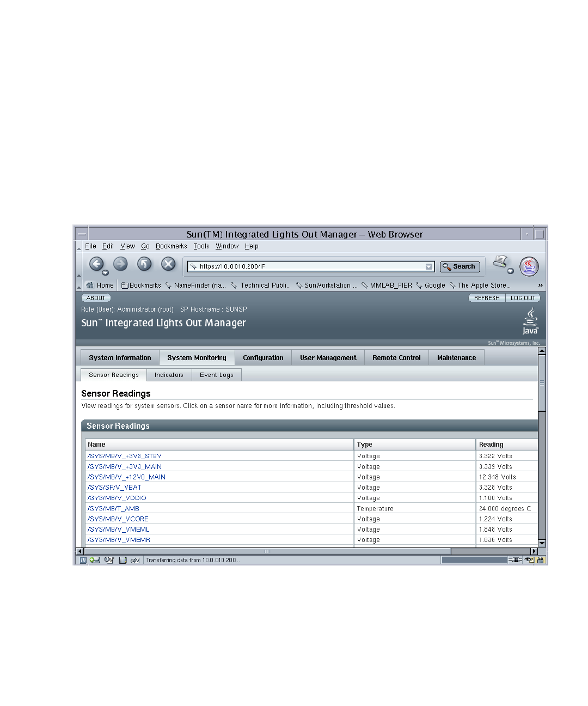Click the LOG OUT button
This screenshot has width=588, height=706.
(x=523, y=298)
